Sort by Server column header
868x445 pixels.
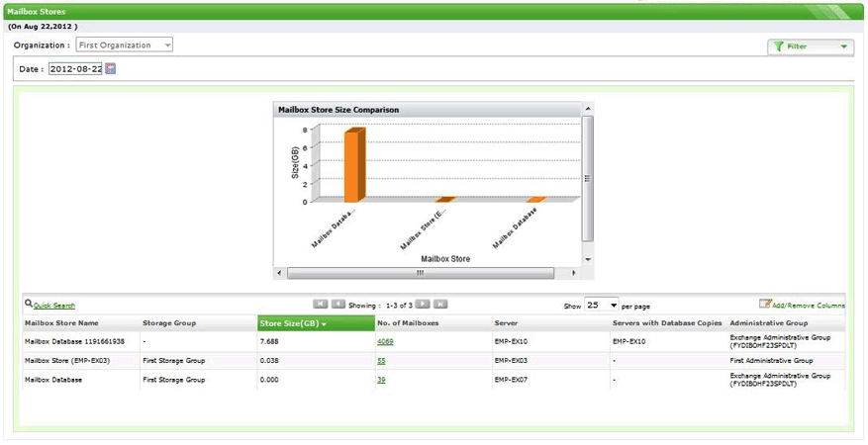coord(506,322)
